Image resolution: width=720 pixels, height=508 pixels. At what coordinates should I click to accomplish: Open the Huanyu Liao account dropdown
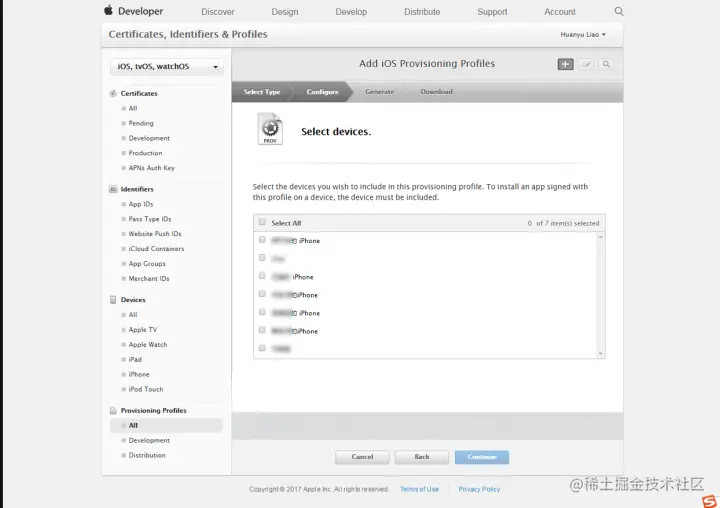point(583,34)
